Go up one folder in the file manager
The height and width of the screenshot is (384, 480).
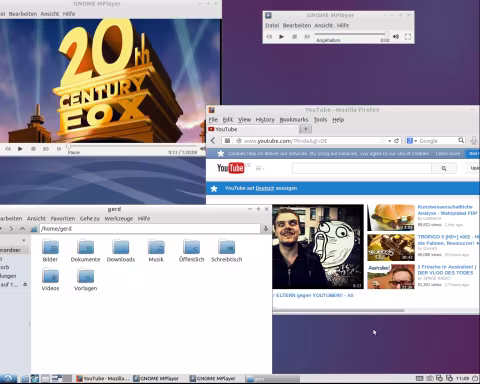tap(22, 229)
